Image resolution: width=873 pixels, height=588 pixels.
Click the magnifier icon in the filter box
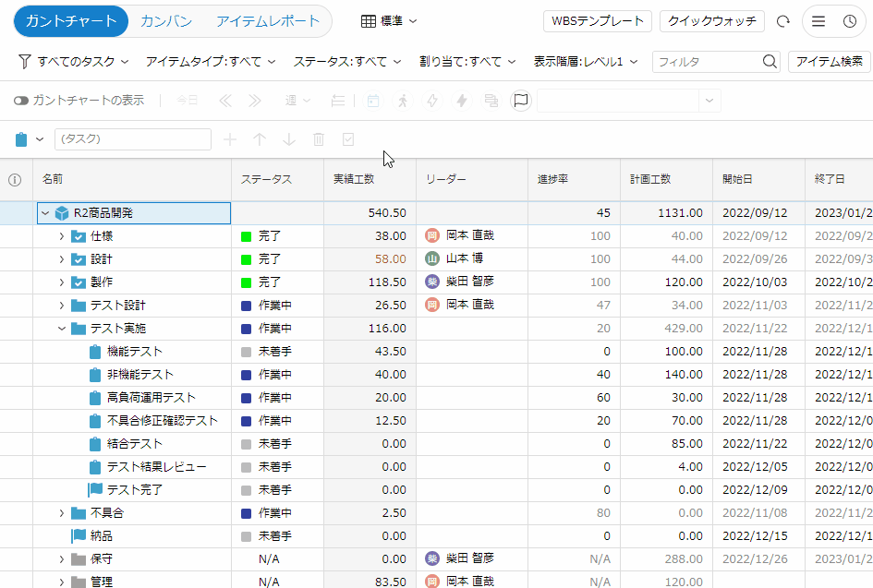coord(770,62)
